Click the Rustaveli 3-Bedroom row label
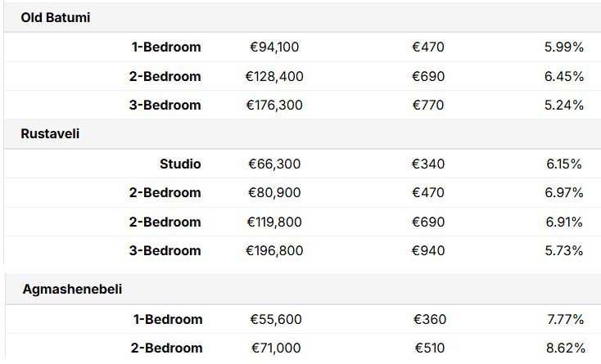601x364 pixels. click(x=165, y=250)
